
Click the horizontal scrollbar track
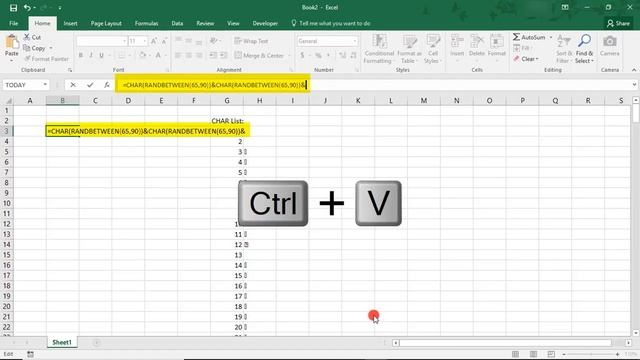click(x=505, y=343)
